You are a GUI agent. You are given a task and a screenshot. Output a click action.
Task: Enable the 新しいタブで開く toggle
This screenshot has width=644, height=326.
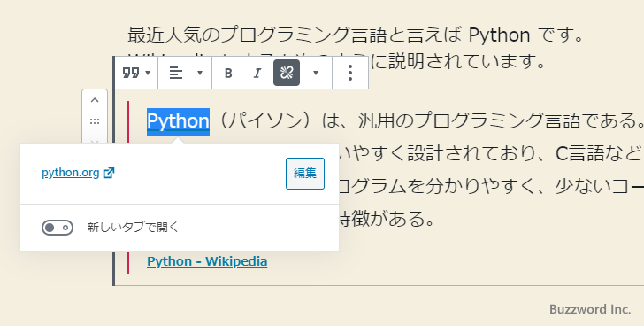pyautogui.click(x=57, y=228)
